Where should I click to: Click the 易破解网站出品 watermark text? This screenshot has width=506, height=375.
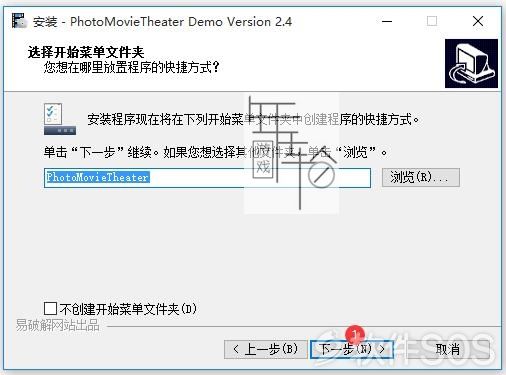pyautogui.click(x=58, y=325)
